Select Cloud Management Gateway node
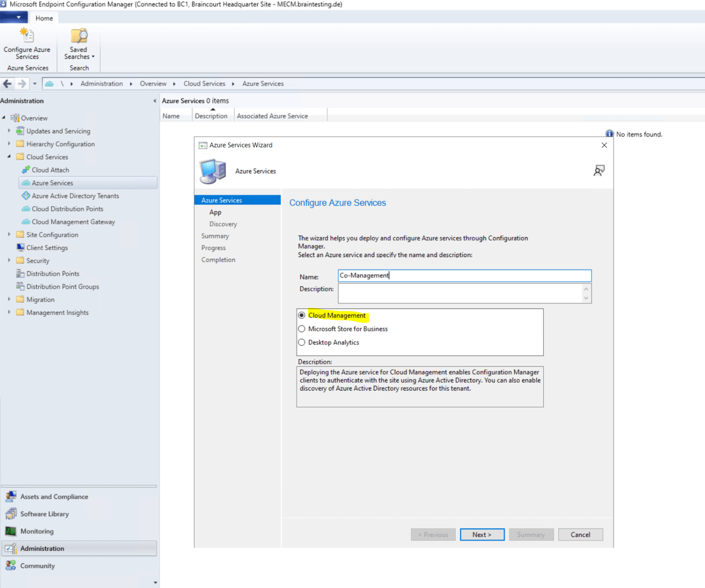This screenshot has width=705, height=588. (x=73, y=222)
